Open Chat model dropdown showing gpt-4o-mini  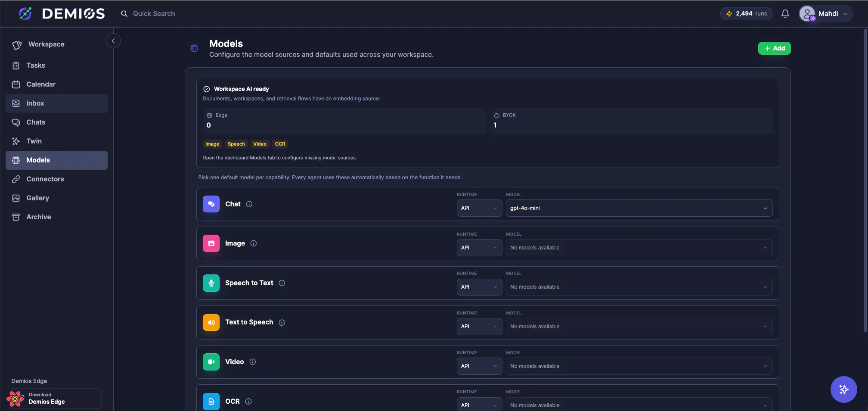click(x=639, y=208)
